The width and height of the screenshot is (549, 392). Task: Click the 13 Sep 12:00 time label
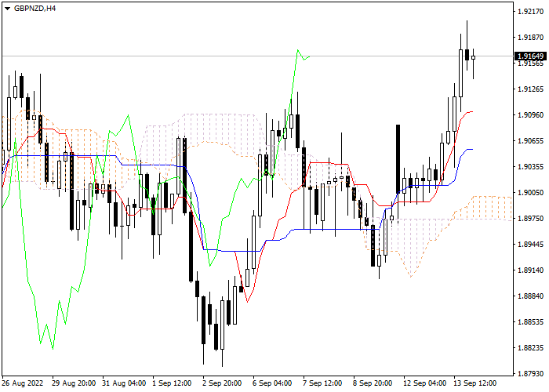[x=475, y=383]
